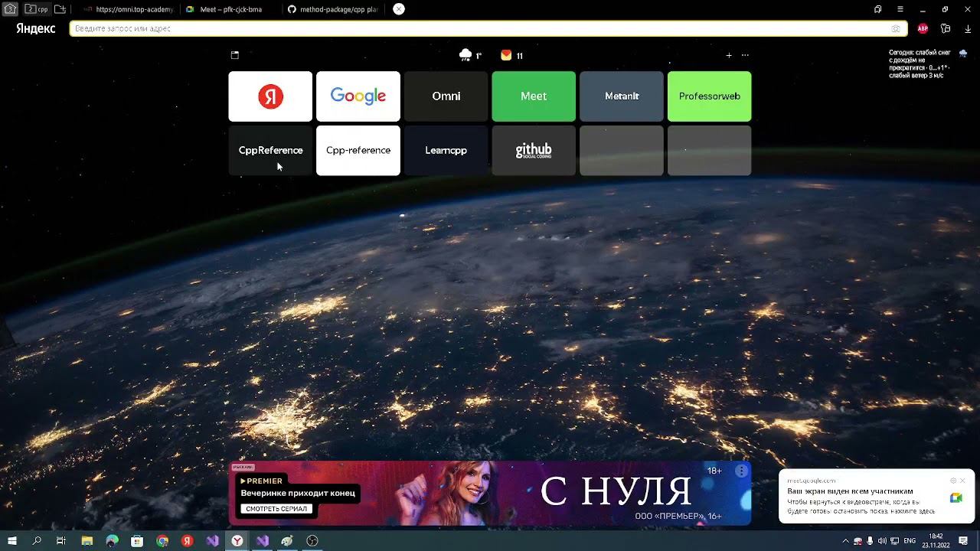Open the Google shortcut tile
980x551 pixels.
click(x=358, y=96)
